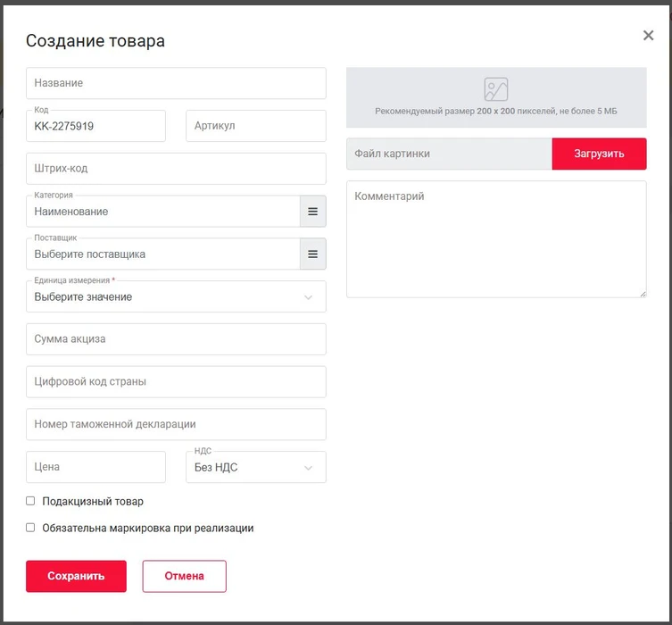Focus the Сумма акциза field
This screenshot has width=672, height=625.
[176, 339]
